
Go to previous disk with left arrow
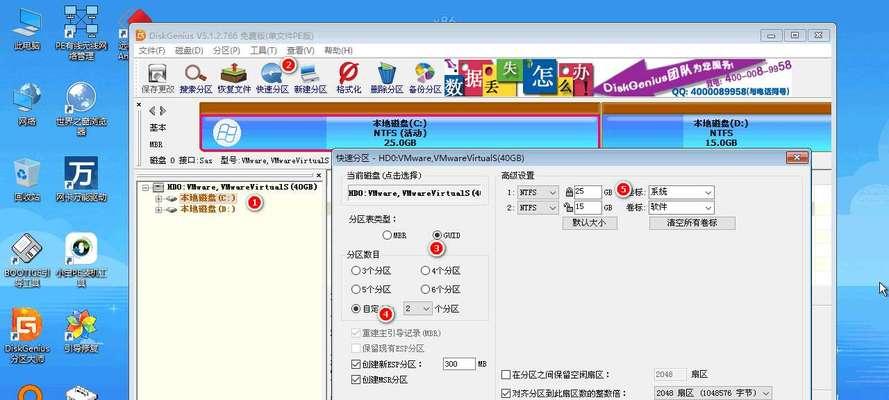point(151,110)
